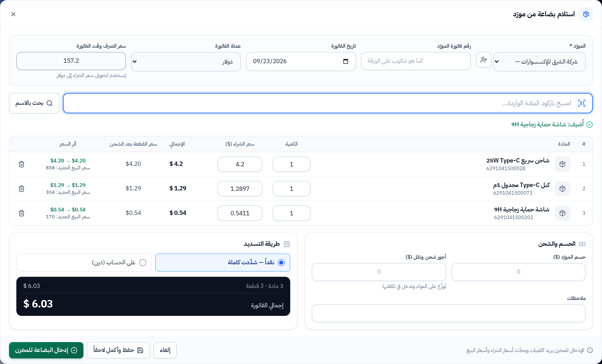Click the info icon beside stock entry note
The image size is (602, 364).
[x=590, y=350]
